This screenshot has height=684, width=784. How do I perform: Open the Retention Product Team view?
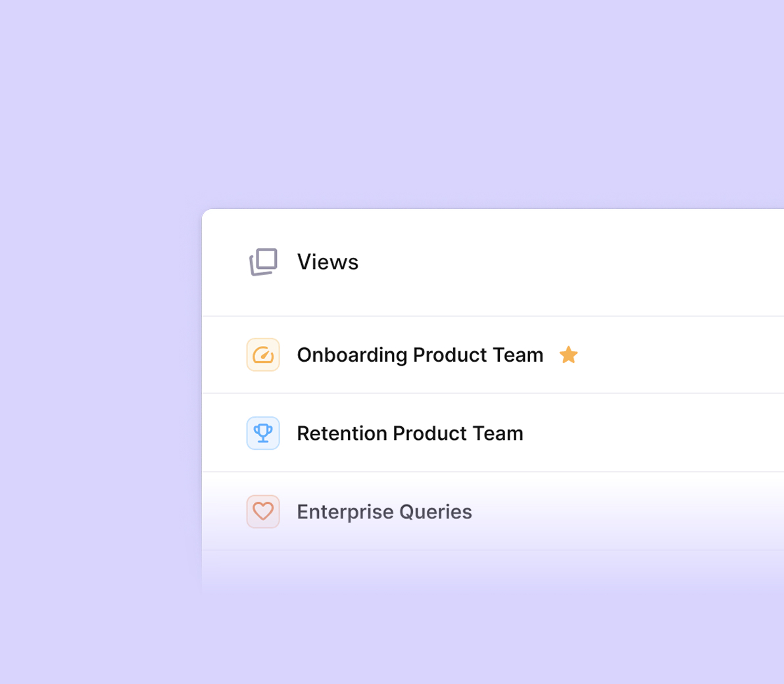410,433
